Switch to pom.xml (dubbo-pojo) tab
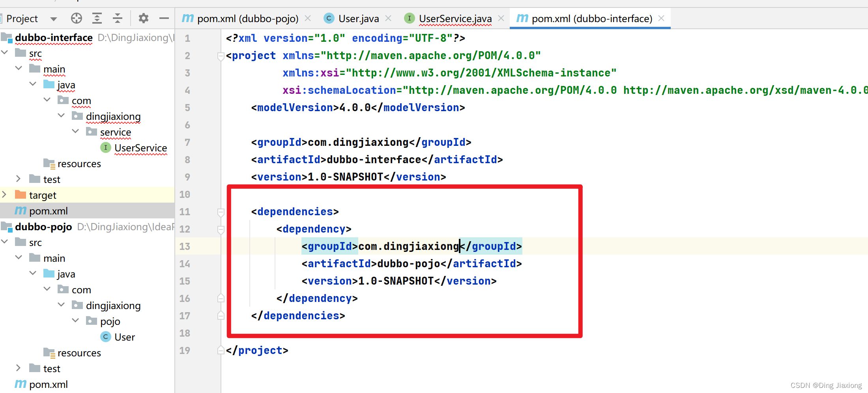The width and height of the screenshot is (868, 393). click(248, 19)
